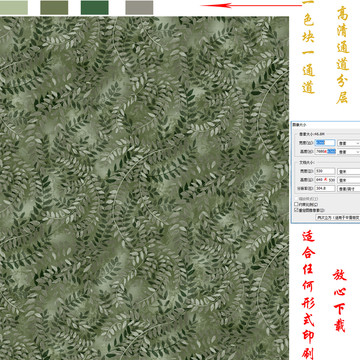Click the document width input field

pos(325,171)
